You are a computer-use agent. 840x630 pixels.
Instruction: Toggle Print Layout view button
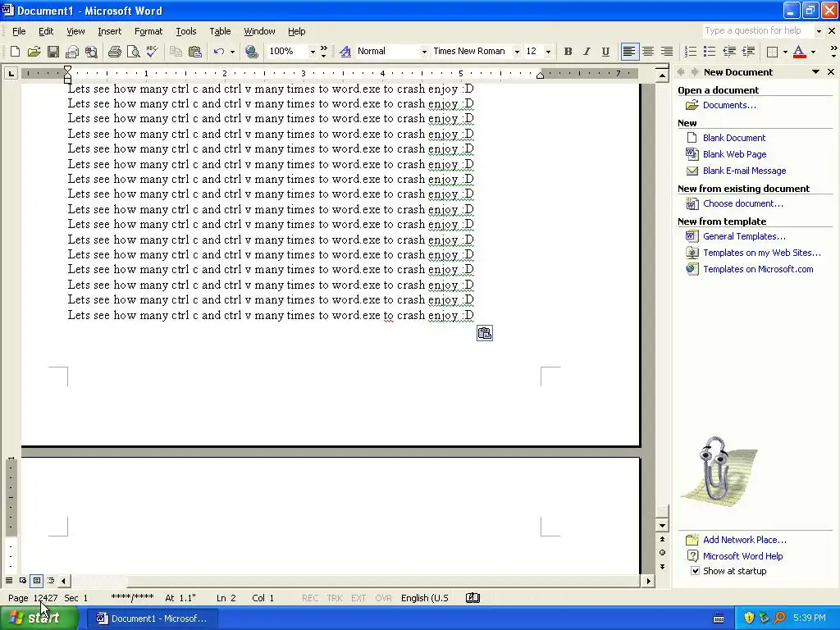click(x=37, y=580)
